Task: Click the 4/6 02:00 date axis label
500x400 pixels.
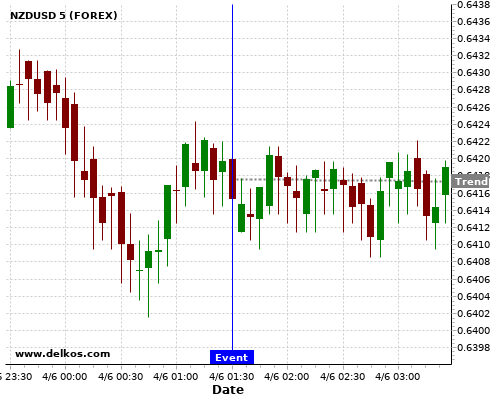Action: (287, 377)
